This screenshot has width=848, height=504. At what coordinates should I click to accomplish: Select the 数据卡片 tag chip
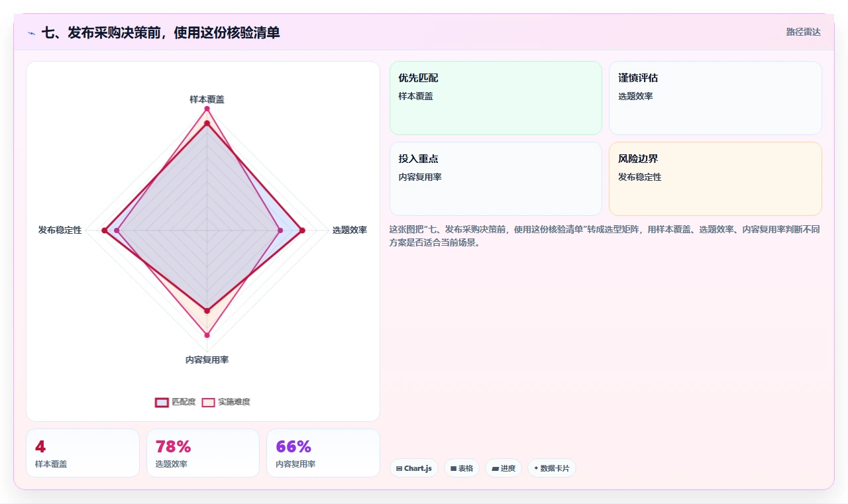pyautogui.click(x=552, y=468)
